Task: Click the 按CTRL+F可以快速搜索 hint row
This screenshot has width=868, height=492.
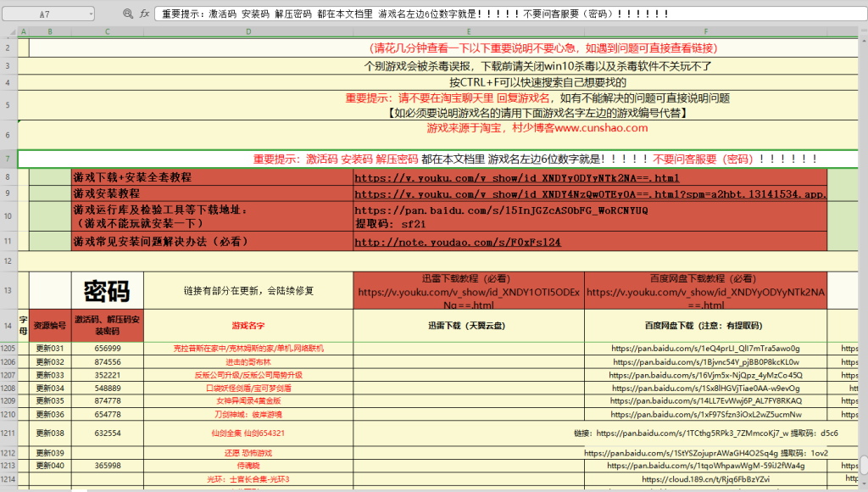Action: [x=438, y=82]
